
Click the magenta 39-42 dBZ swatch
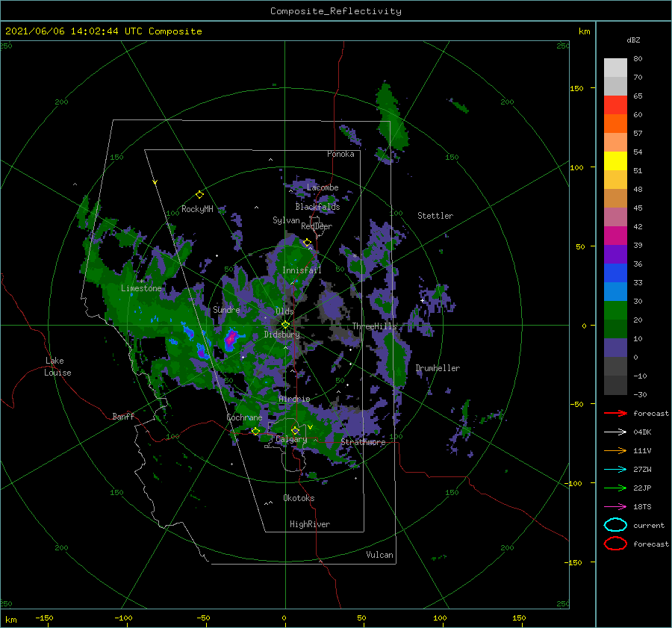(615, 236)
